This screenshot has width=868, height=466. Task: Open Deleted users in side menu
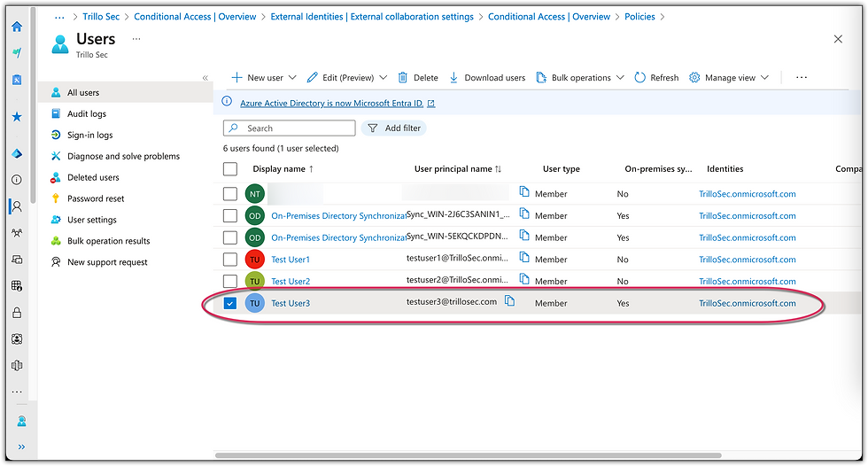93,177
